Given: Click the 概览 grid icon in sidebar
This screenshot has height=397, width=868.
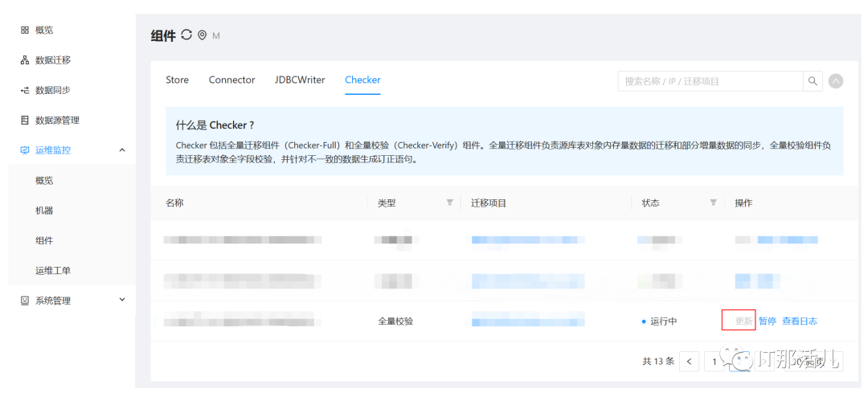Looking at the screenshot, I should (x=24, y=30).
